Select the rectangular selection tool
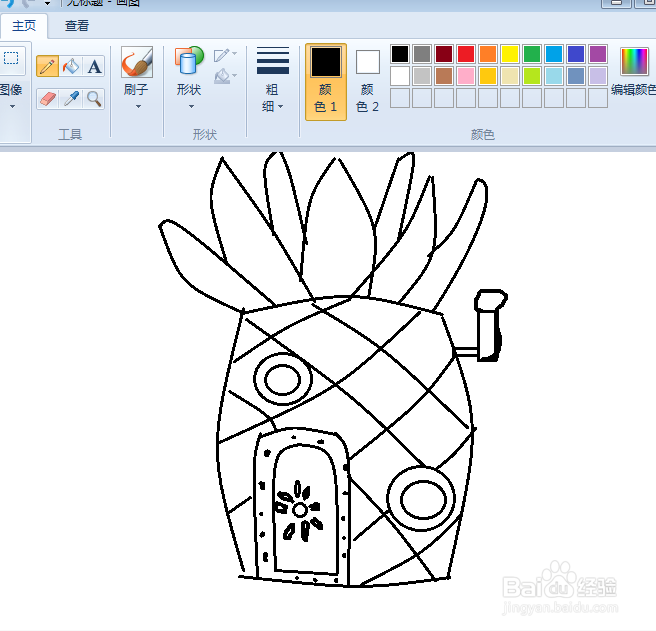Screen dimensions: 656x631 11,58
